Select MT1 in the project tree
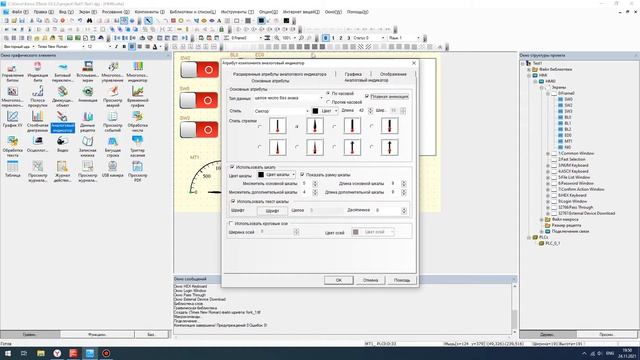Viewport: 640px width, 360px height. tap(568, 141)
